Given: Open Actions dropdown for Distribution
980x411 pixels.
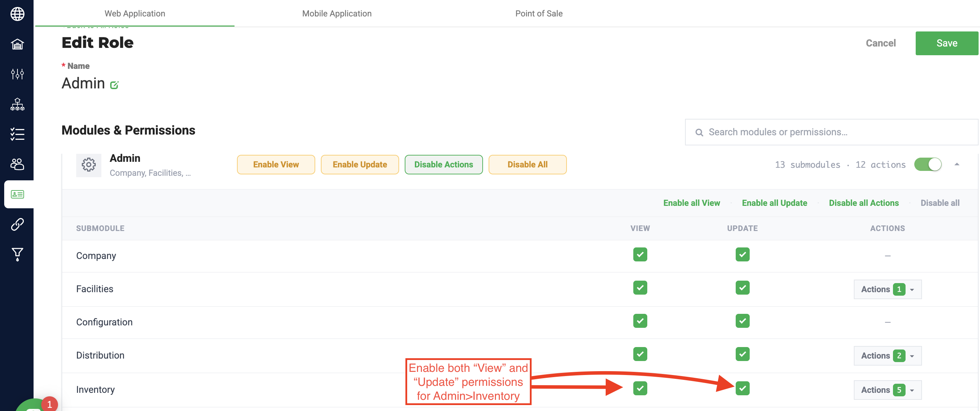Looking at the screenshot, I should 887,355.
